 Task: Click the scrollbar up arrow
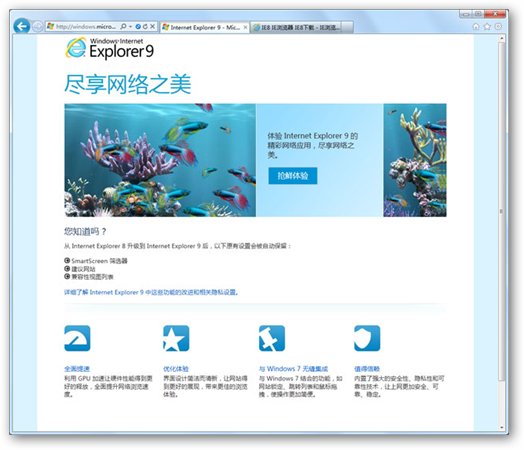pos(501,39)
